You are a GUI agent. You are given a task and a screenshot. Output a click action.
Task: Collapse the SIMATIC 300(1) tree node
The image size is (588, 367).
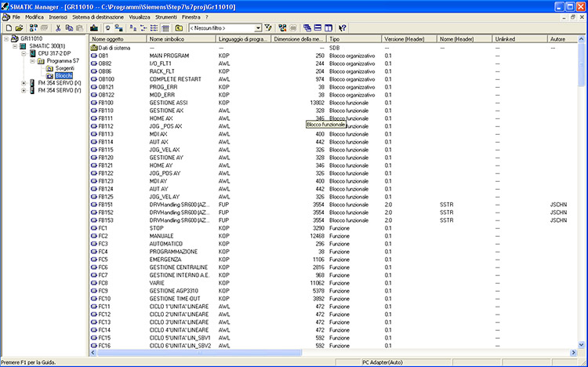tap(15, 45)
